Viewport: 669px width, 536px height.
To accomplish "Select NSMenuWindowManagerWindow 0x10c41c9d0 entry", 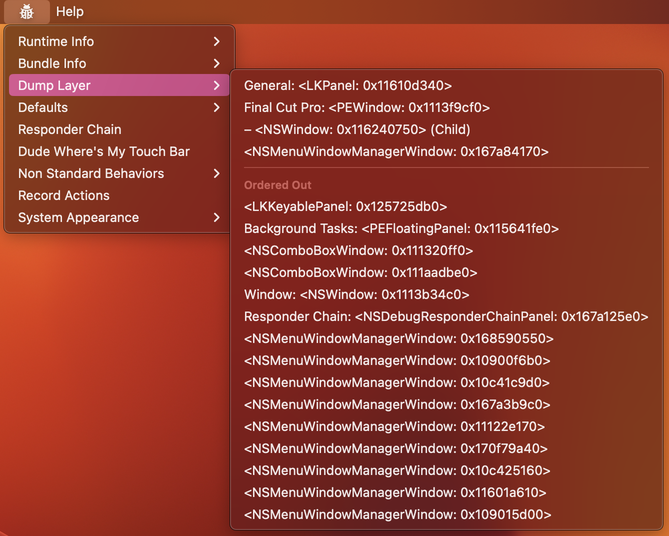I will [446, 383].
